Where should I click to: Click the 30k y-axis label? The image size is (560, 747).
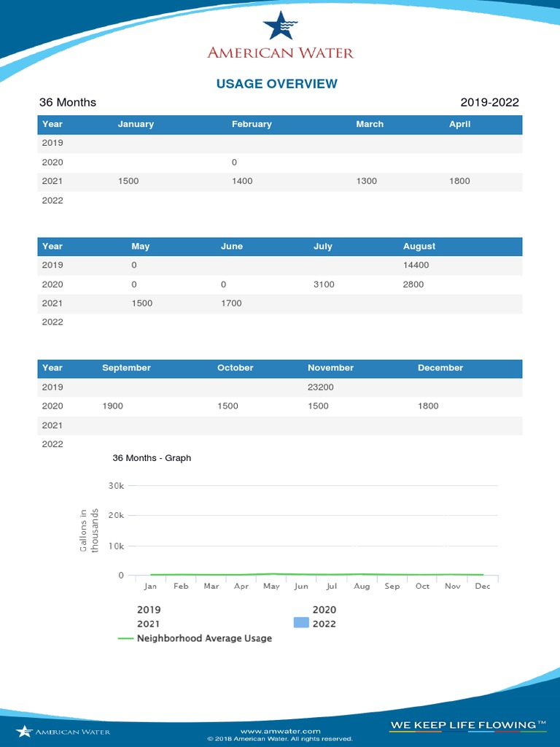116,486
